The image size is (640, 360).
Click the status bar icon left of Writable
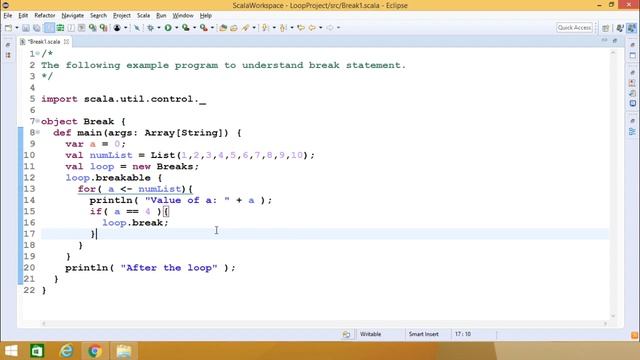tap(346, 334)
